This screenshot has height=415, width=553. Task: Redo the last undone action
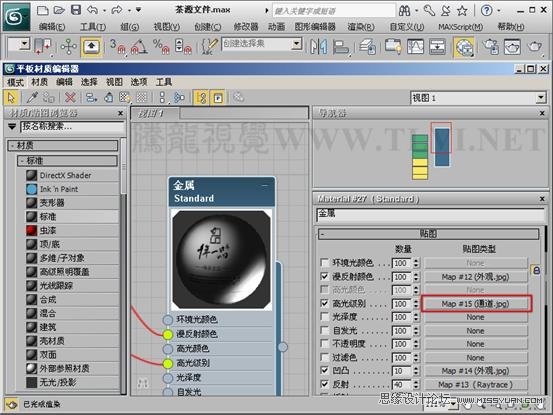pyautogui.click(x=117, y=10)
